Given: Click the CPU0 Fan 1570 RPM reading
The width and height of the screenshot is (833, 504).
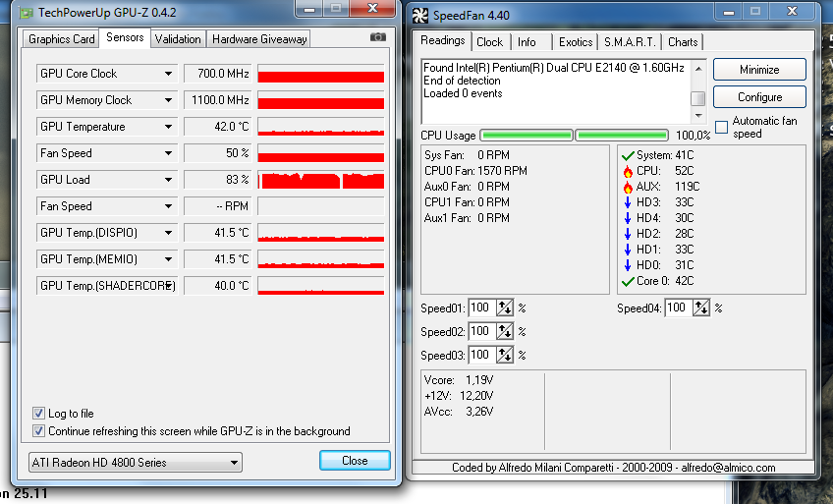Looking at the screenshot, I should 475,171.
